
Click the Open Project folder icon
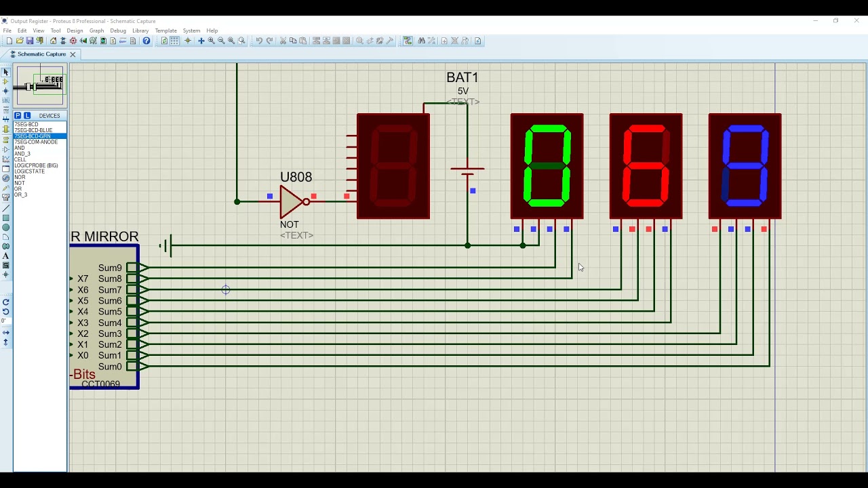click(20, 41)
